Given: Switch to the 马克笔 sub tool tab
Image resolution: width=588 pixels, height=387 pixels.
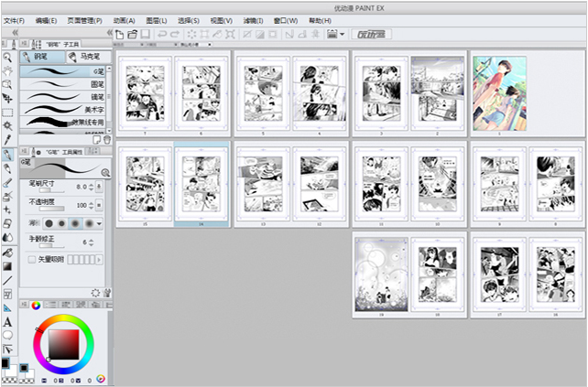Looking at the screenshot, I should click(89, 57).
